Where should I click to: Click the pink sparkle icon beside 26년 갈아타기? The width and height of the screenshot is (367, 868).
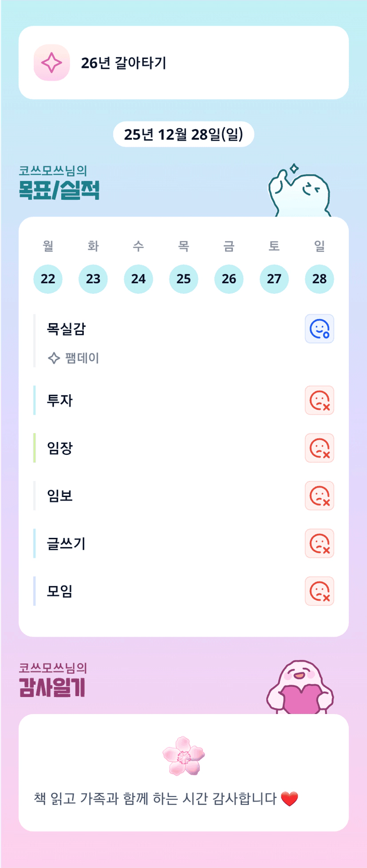51,63
